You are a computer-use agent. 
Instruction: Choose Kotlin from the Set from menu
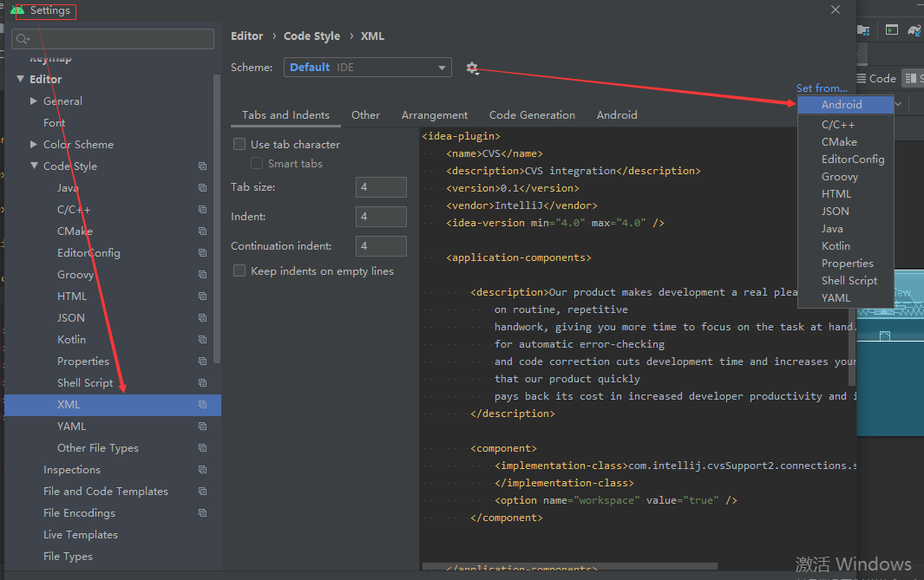pyautogui.click(x=846, y=245)
